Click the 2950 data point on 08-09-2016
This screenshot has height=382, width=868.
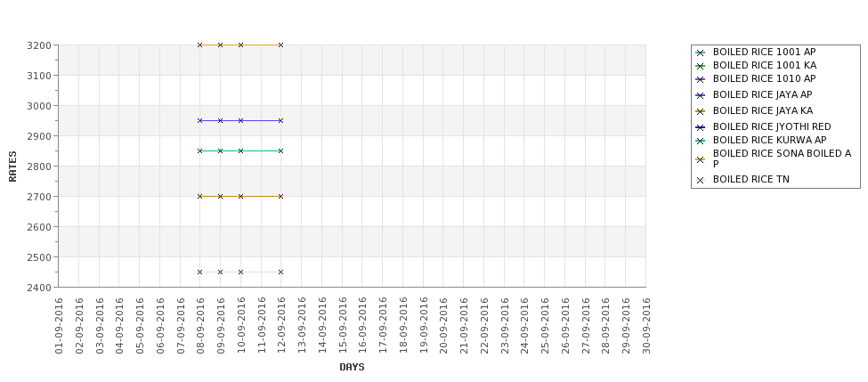click(x=199, y=121)
